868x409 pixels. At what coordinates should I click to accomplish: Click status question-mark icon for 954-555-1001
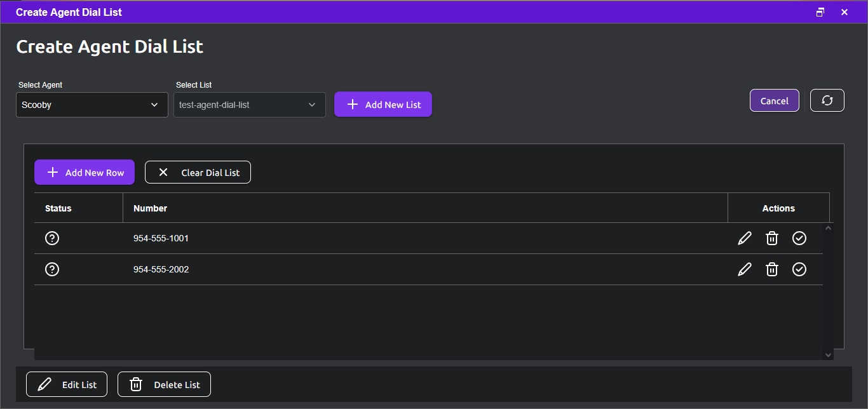[x=52, y=238]
